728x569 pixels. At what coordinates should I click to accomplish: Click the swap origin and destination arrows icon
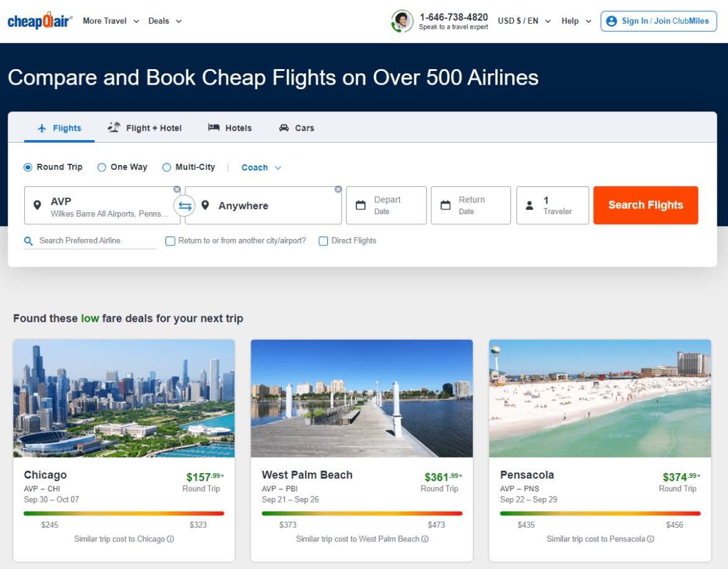(x=184, y=205)
